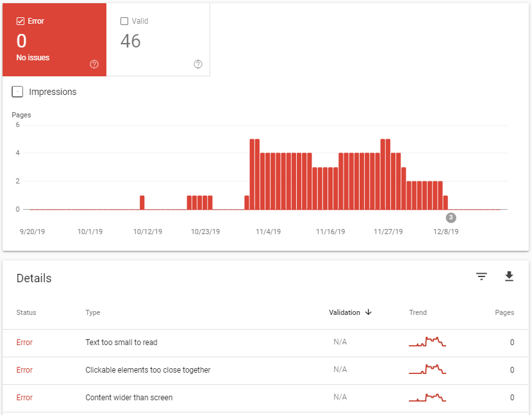Screen dimensions: 532x415
Task: Click the 10/23/19 date axis label
Action: (205, 232)
